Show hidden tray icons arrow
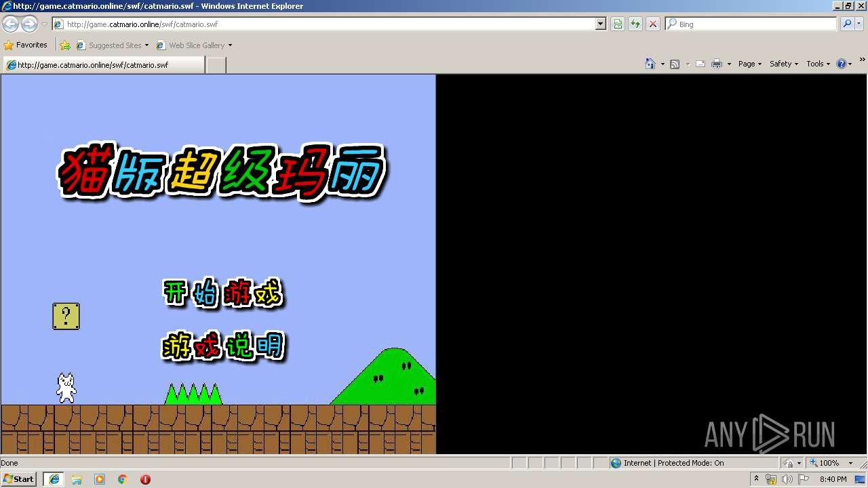The image size is (868, 488). pyautogui.click(x=756, y=479)
